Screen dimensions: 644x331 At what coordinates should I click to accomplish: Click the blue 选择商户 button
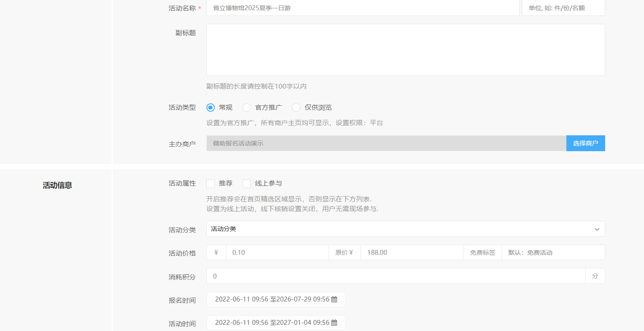pyautogui.click(x=585, y=143)
